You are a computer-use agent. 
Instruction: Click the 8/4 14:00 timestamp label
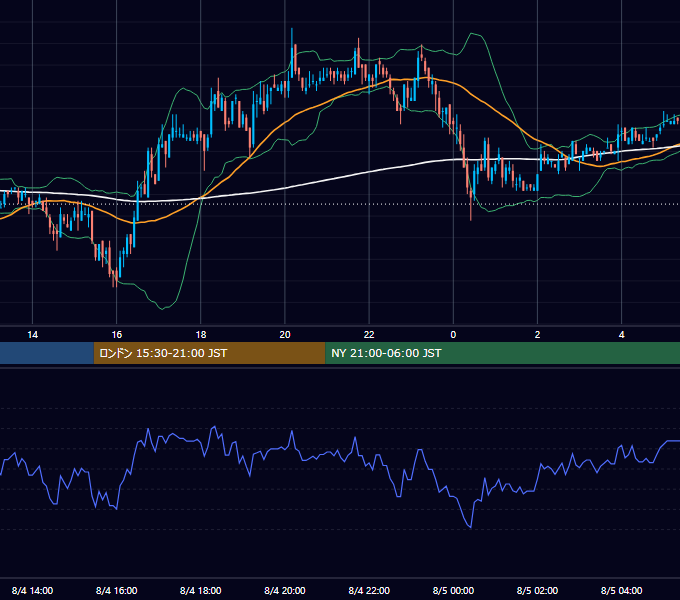tap(33, 590)
